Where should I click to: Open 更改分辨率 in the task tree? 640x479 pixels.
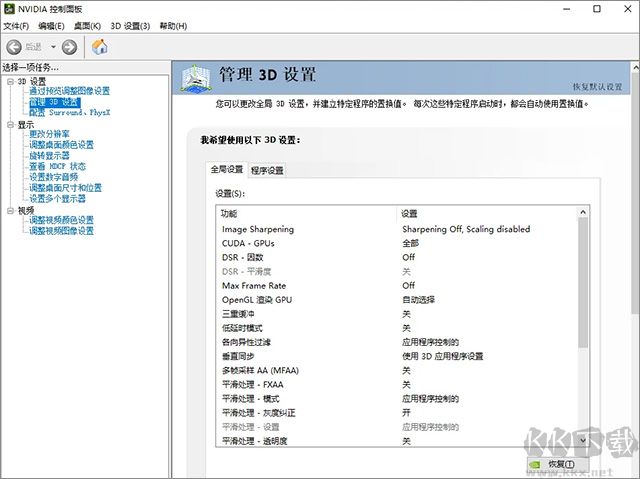[x=49, y=134]
